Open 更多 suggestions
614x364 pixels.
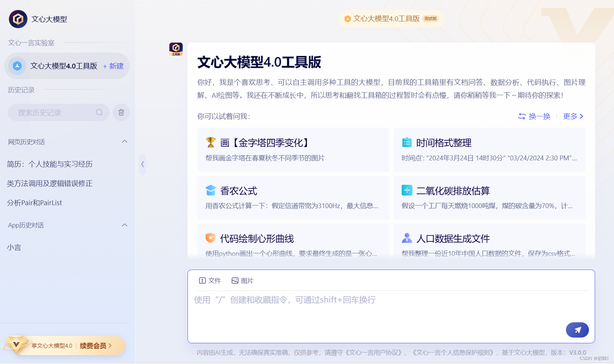click(x=573, y=116)
